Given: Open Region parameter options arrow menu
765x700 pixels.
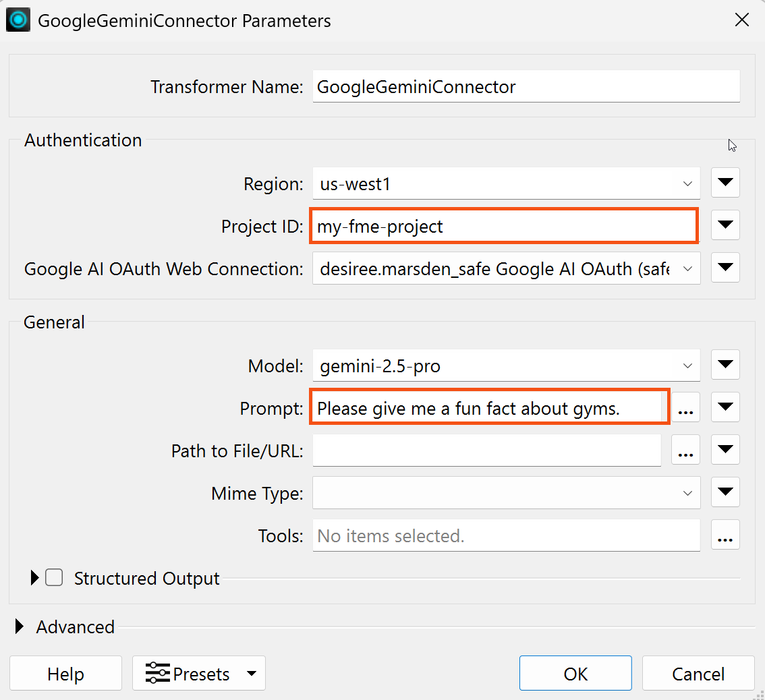Looking at the screenshot, I should click(725, 183).
